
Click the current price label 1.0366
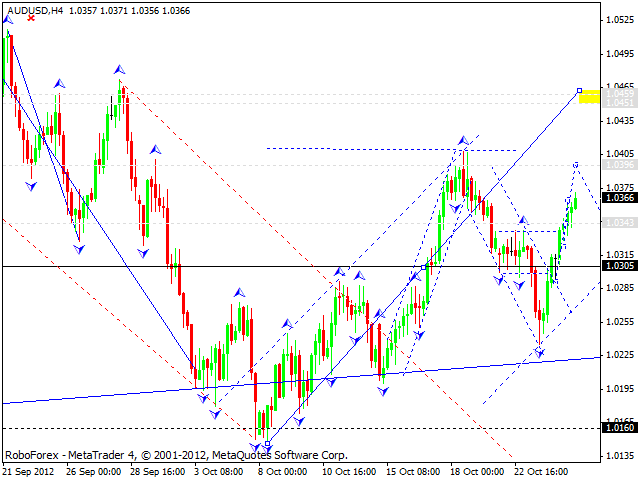619,198
